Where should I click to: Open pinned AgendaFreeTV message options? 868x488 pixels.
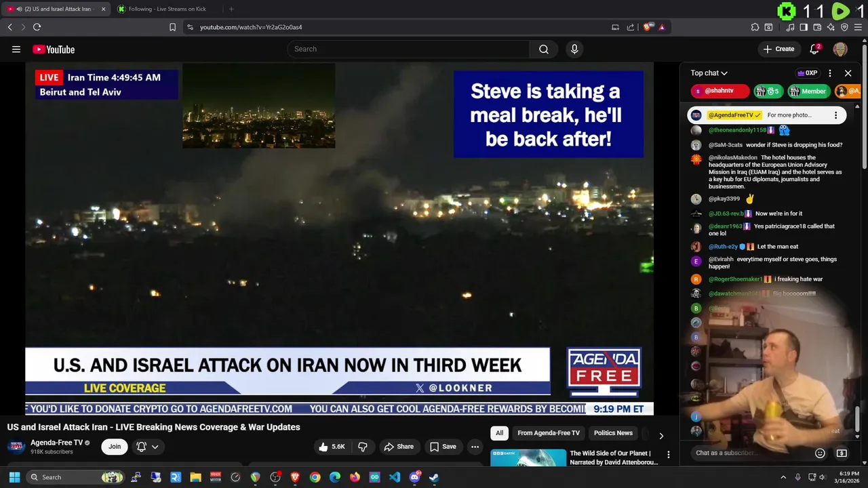(x=835, y=115)
